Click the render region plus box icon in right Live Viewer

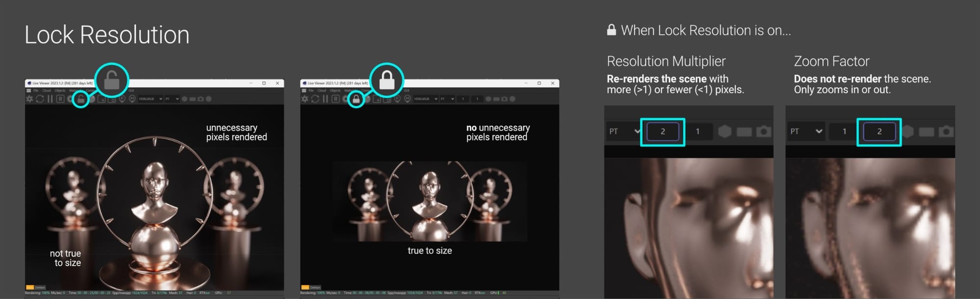[x=377, y=99]
